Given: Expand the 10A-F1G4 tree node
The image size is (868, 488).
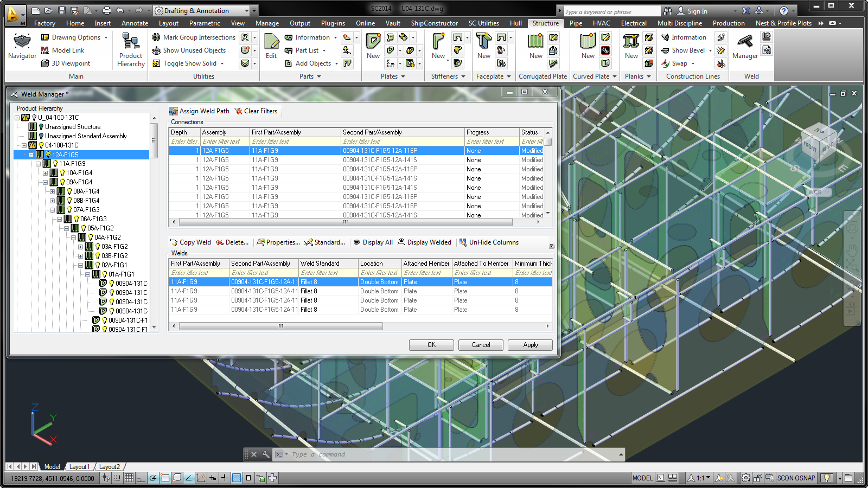Looking at the screenshot, I should (x=46, y=173).
